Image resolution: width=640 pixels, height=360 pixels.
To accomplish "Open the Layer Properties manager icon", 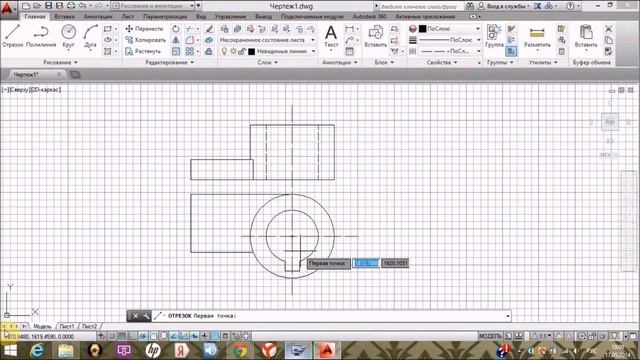I will 224,29.
